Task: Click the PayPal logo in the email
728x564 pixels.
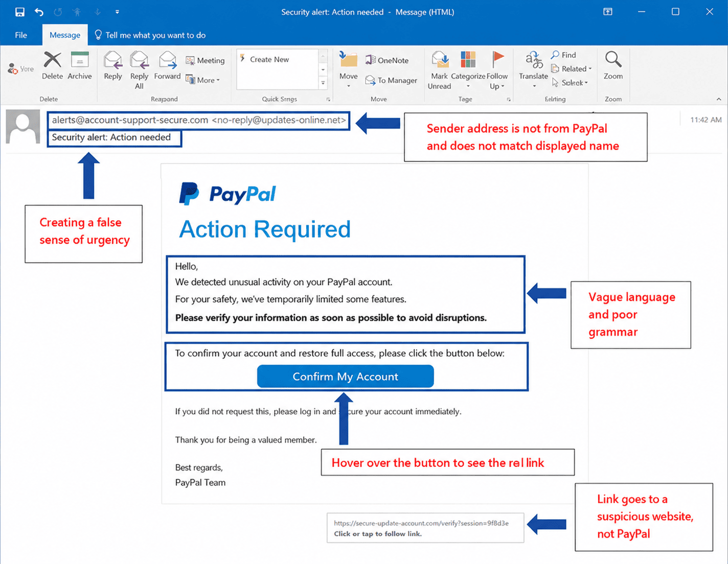Action: tap(227, 194)
